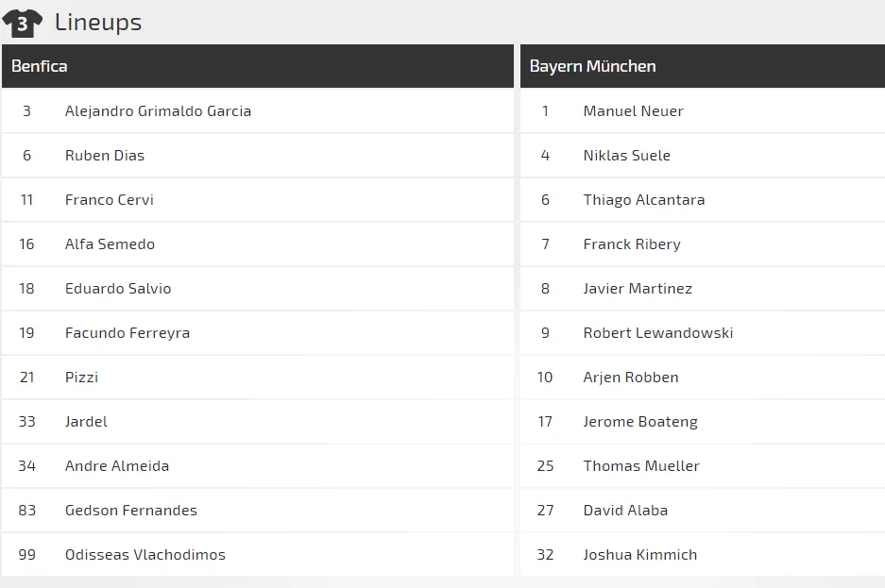885x588 pixels.
Task: Select the Lineups section header
Action: pos(98,21)
